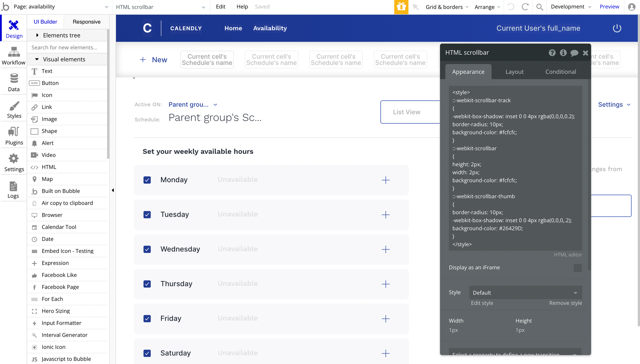Click the Bubble logo icon
The image size is (640, 364).
(5, 7)
